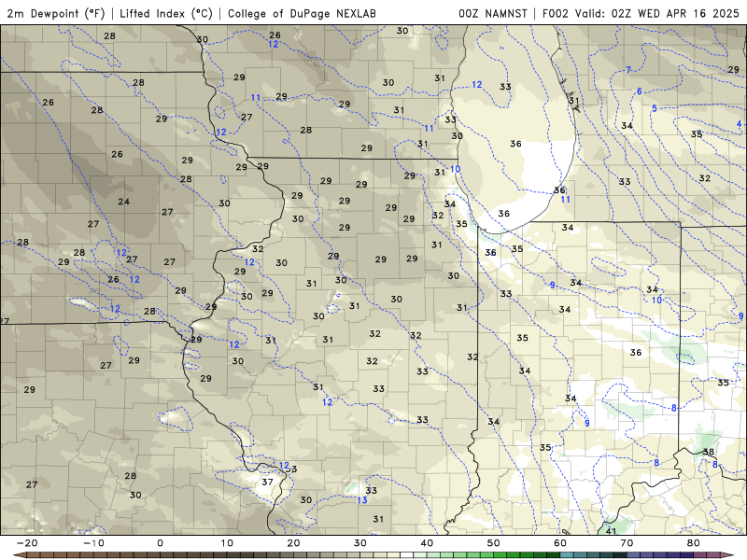Click the "50" label on the color scale
747x560 pixels.
[x=494, y=543]
